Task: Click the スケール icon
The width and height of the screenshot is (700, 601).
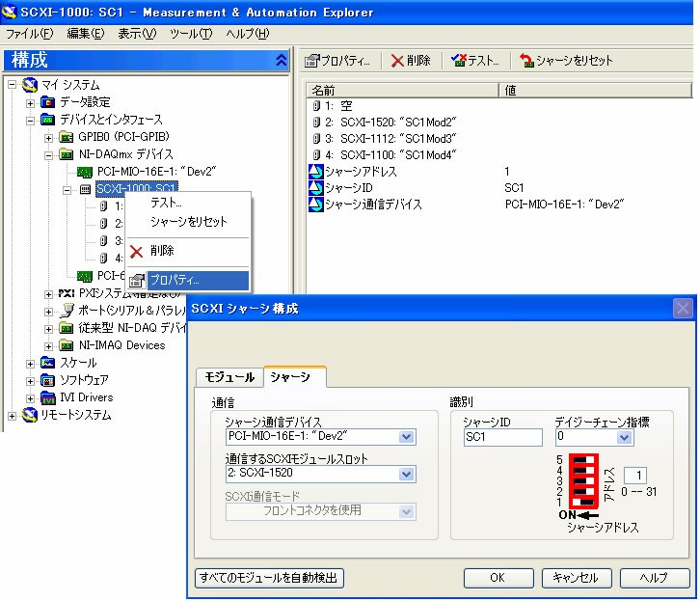Action: (x=48, y=363)
